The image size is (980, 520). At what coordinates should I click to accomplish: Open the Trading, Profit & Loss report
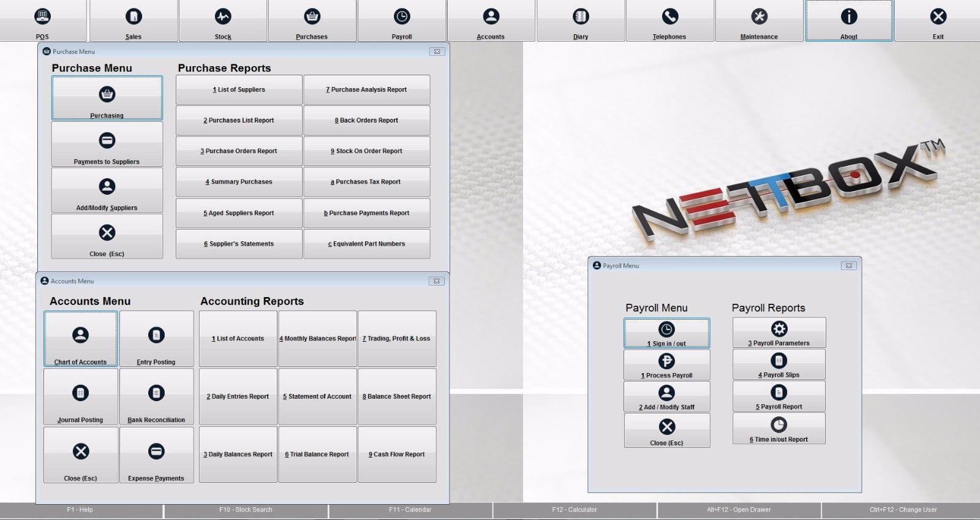(398, 339)
